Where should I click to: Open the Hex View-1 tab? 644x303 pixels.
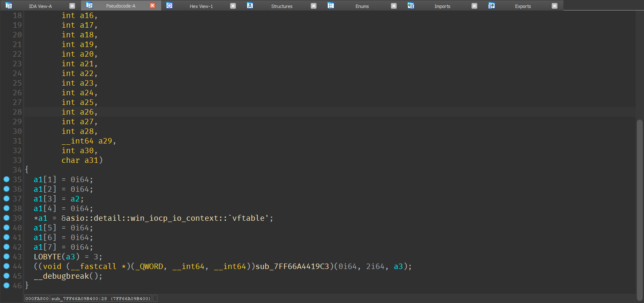coord(201,6)
